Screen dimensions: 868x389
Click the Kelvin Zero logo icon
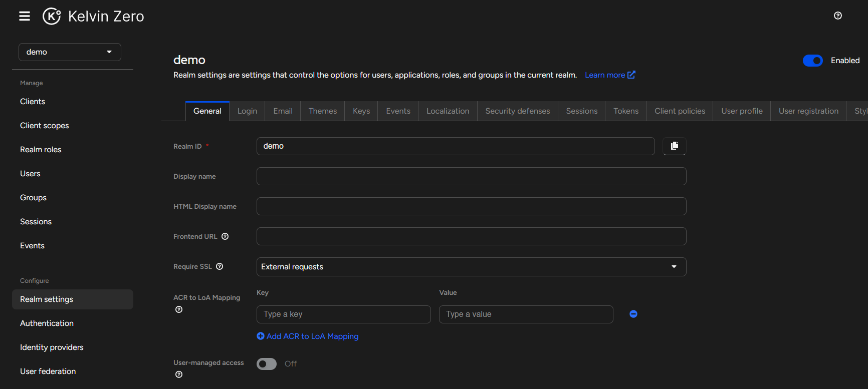click(x=52, y=17)
